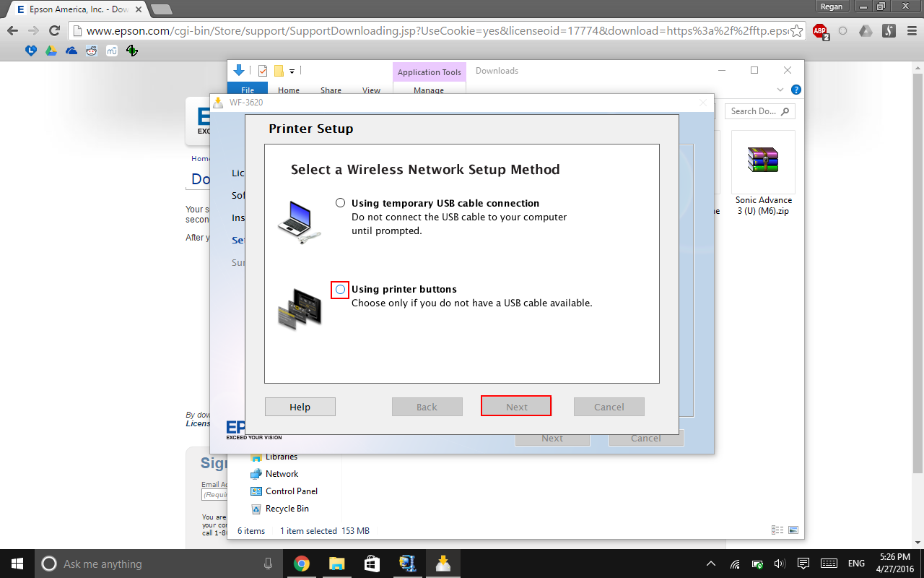Reload the Epson page in Chrome

click(x=54, y=31)
